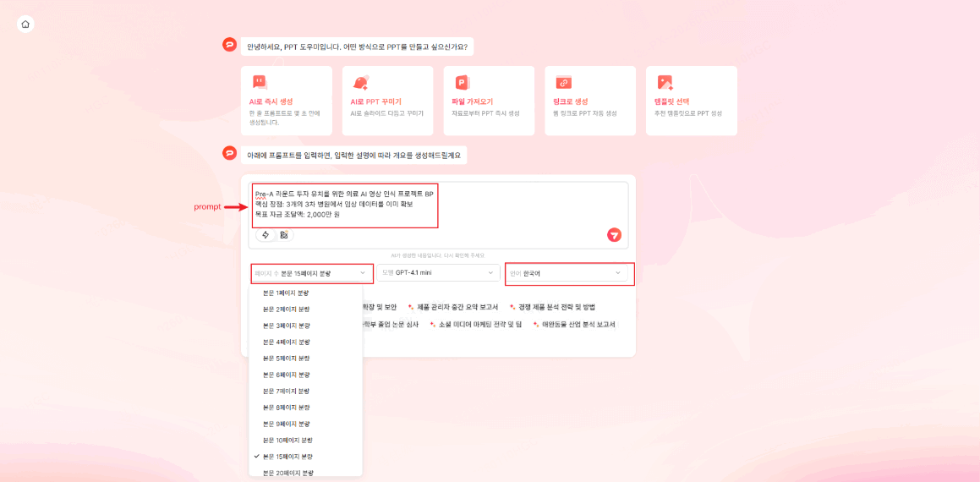Open the 템플릿 선택 card
Screen dimensions: 980x482
(x=692, y=101)
